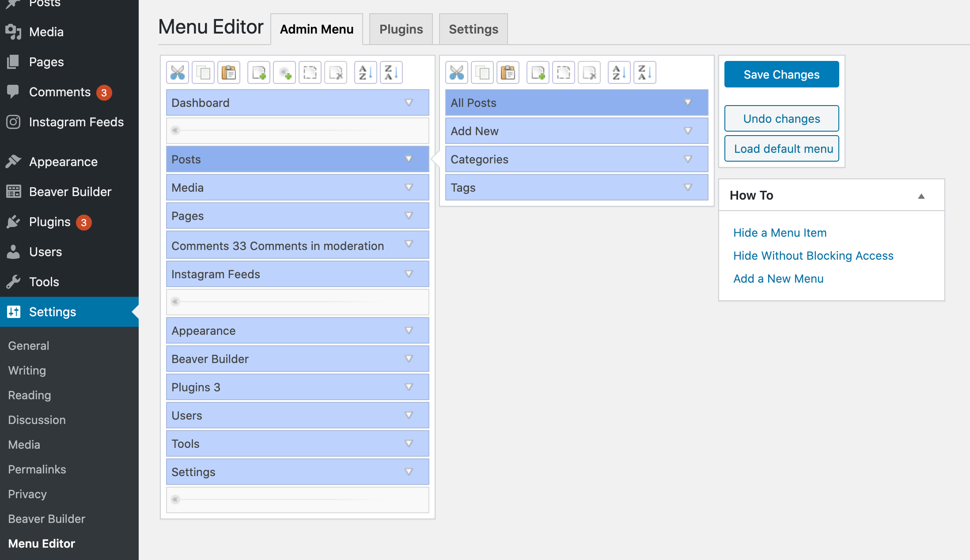Viewport: 970px width, 560px height.
Task: Click the sort A-Z icon in left toolbar
Action: (x=364, y=73)
